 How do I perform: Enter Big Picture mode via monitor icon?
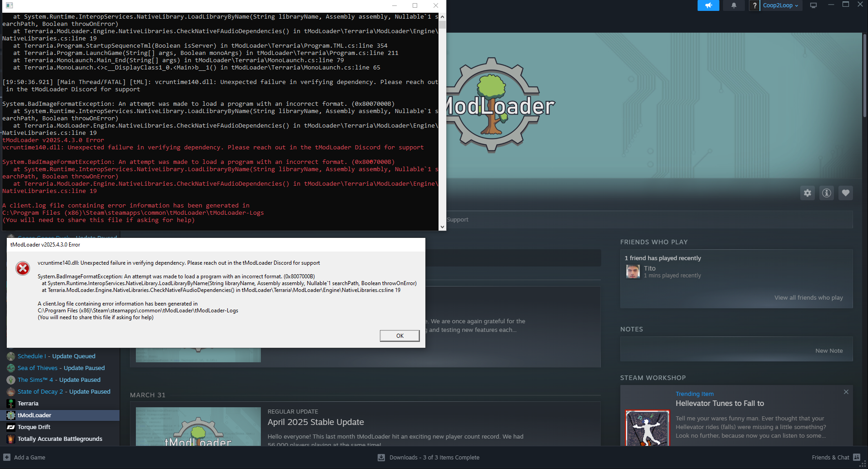tap(813, 5)
